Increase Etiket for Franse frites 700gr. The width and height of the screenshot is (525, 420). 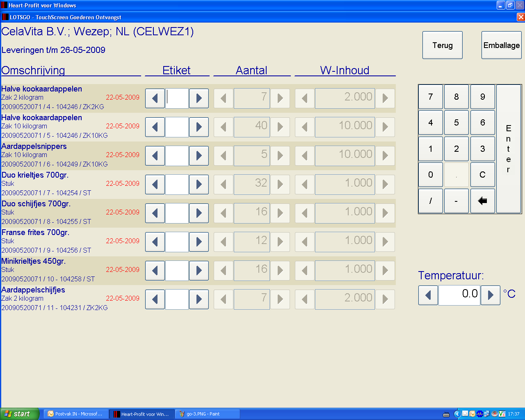coord(199,242)
